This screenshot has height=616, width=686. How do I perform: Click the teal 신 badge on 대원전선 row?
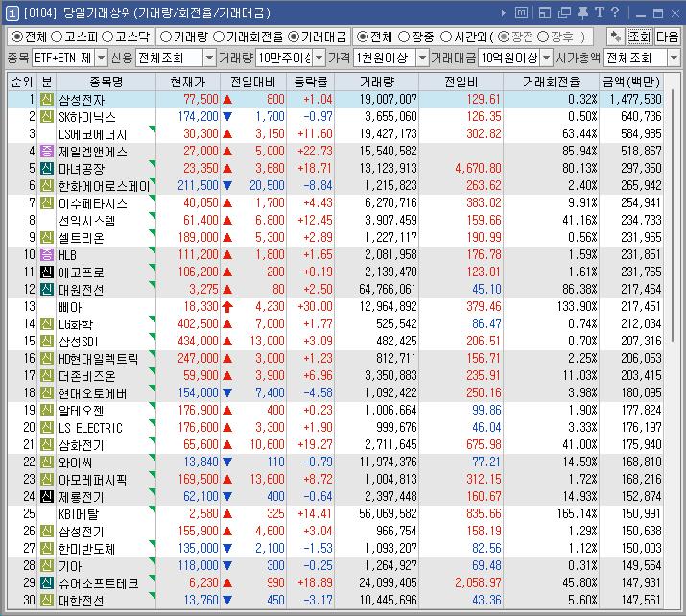point(47,289)
